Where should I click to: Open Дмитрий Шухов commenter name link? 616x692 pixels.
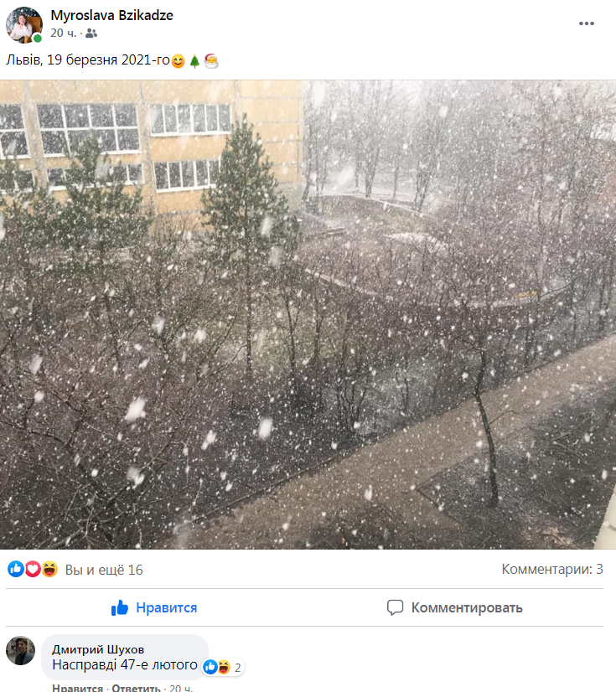(98, 649)
